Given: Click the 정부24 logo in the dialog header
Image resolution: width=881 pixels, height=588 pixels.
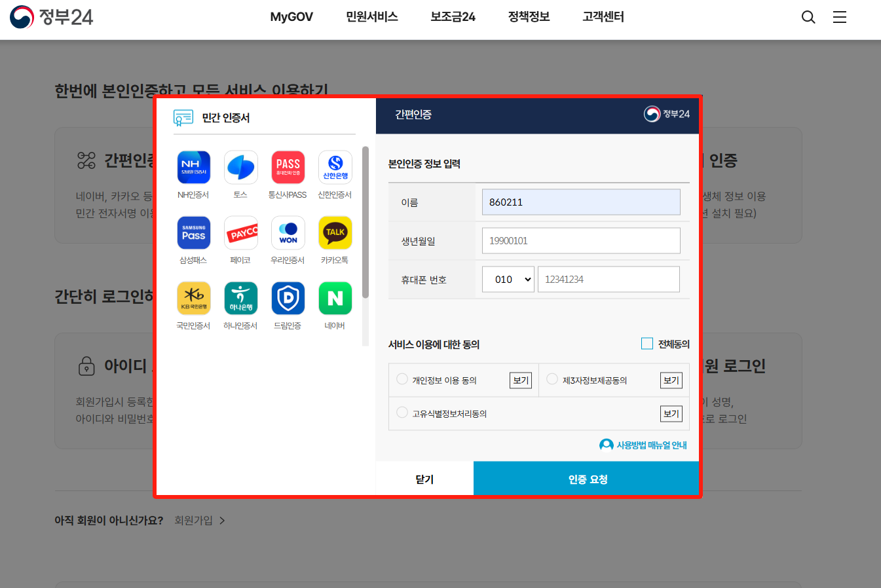Looking at the screenshot, I should [667, 114].
